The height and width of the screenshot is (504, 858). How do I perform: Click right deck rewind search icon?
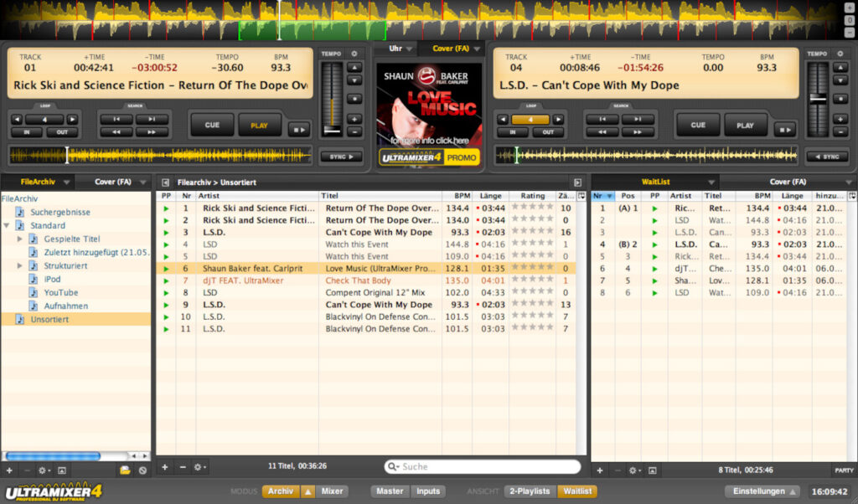point(602,132)
